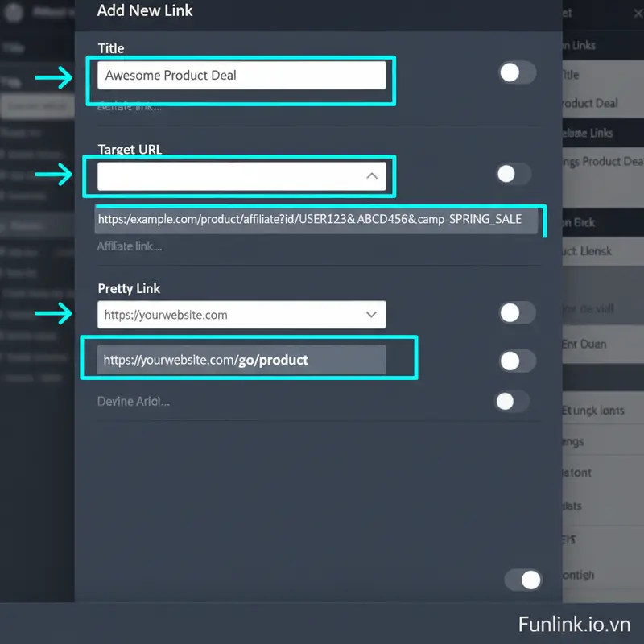Enable the switch beside Target URL dropdown

point(514,174)
